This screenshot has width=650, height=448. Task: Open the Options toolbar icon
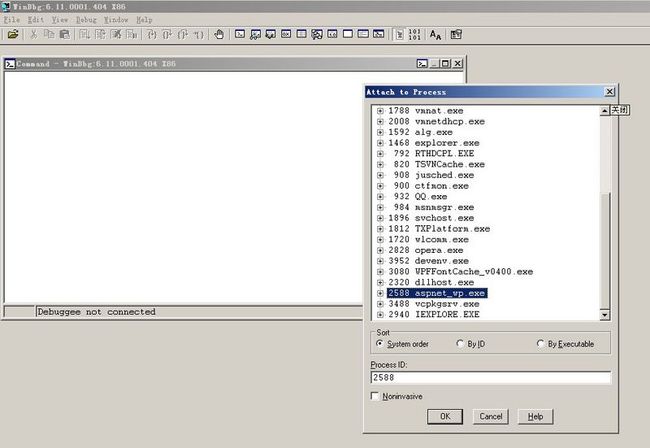(456, 34)
